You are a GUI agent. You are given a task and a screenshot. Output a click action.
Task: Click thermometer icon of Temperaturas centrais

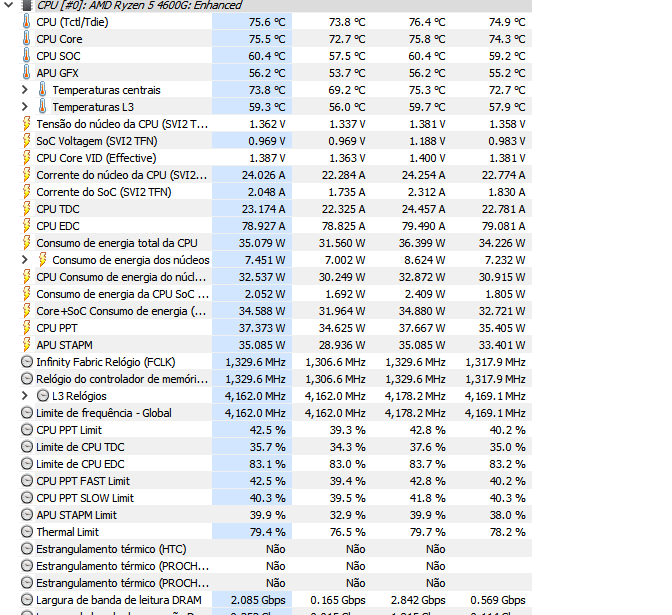[x=42, y=90]
